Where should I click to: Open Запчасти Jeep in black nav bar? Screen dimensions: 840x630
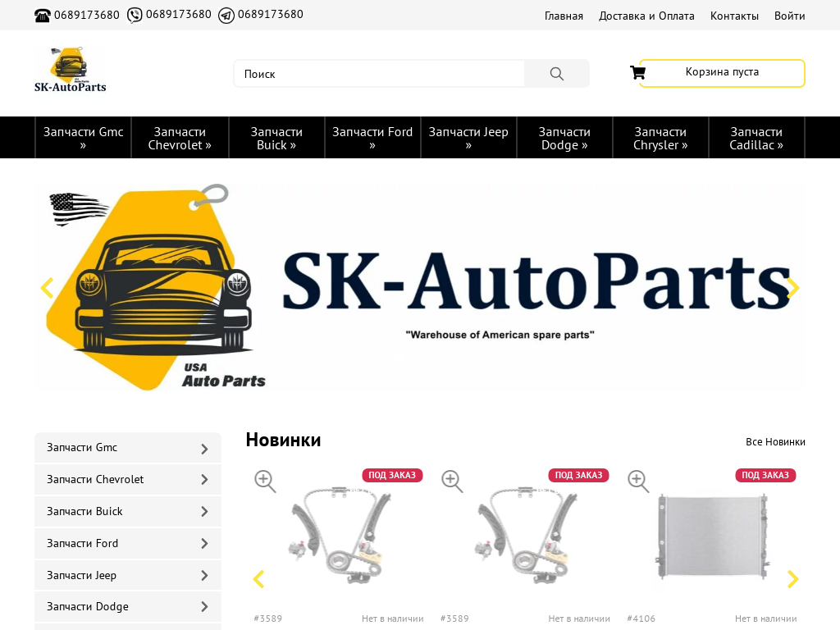(x=468, y=138)
